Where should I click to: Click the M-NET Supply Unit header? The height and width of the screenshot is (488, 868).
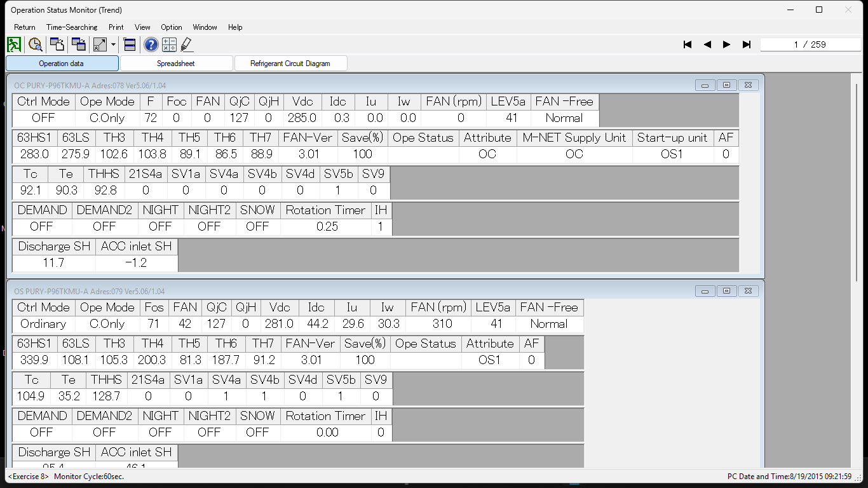tap(574, 138)
